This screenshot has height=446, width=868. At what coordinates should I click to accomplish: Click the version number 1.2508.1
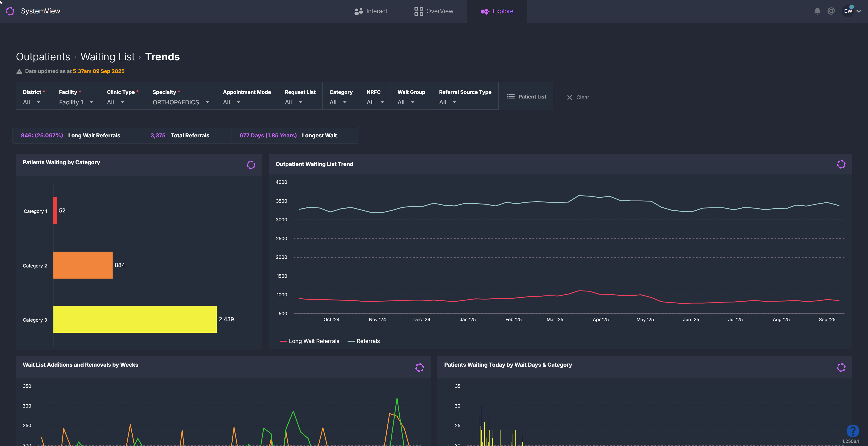[850, 441]
